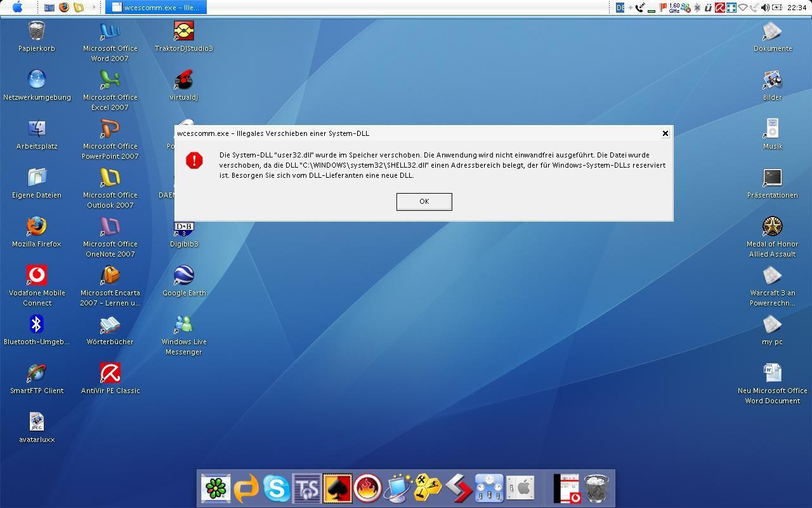Screen dimensions: 812x508
Task: Open the DE language indicator
Action: click(x=620, y=8)
